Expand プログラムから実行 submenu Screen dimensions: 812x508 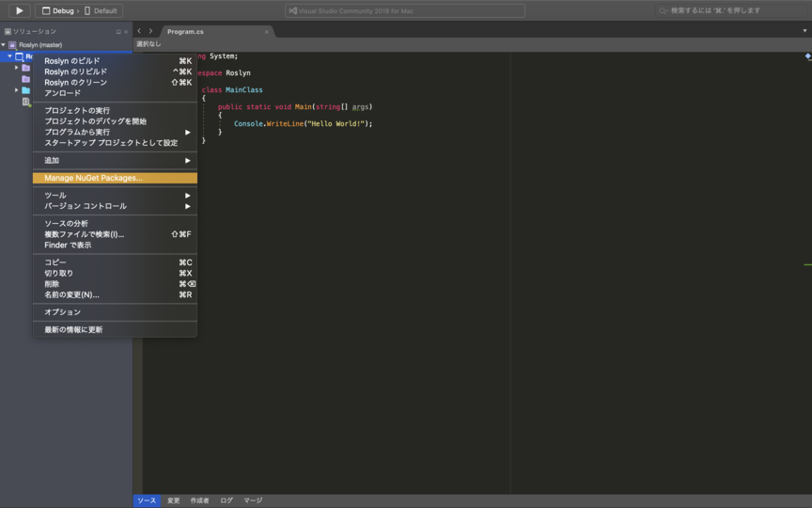[115, 133]
